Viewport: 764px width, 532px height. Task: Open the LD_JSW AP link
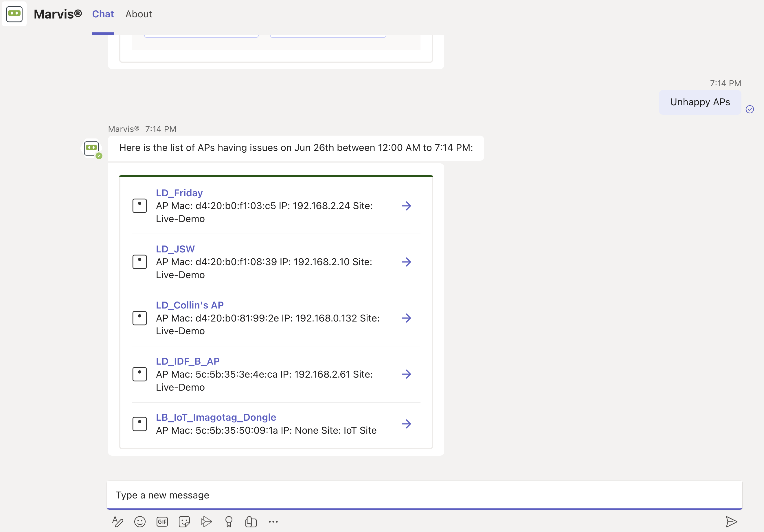[175, 249]
